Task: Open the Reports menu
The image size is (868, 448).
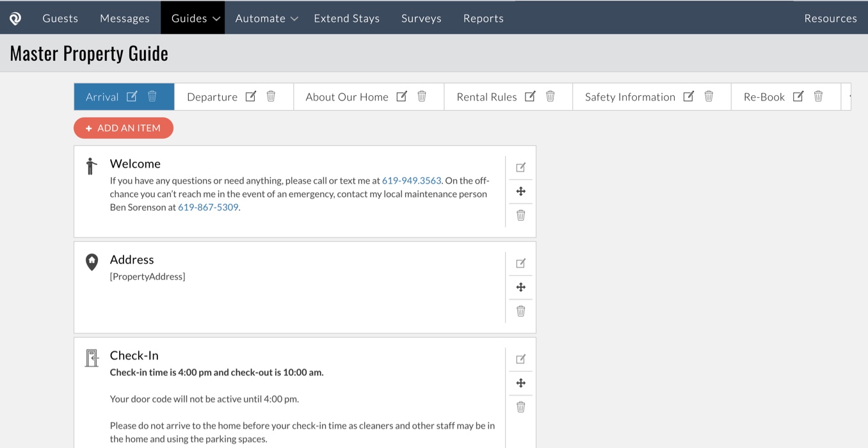Action: pos(483,18)
